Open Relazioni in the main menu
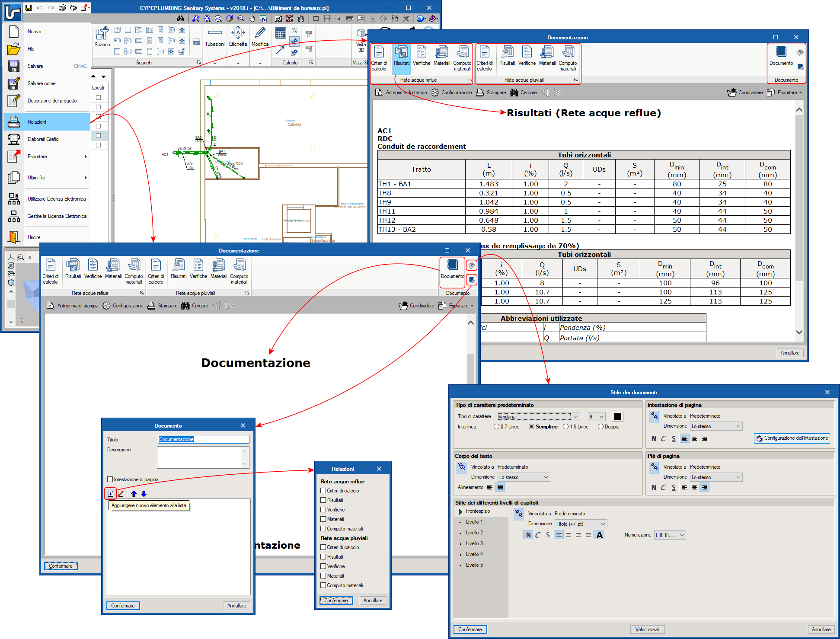The width and height of the screenshot is (840, 639). tap(48, 122)
